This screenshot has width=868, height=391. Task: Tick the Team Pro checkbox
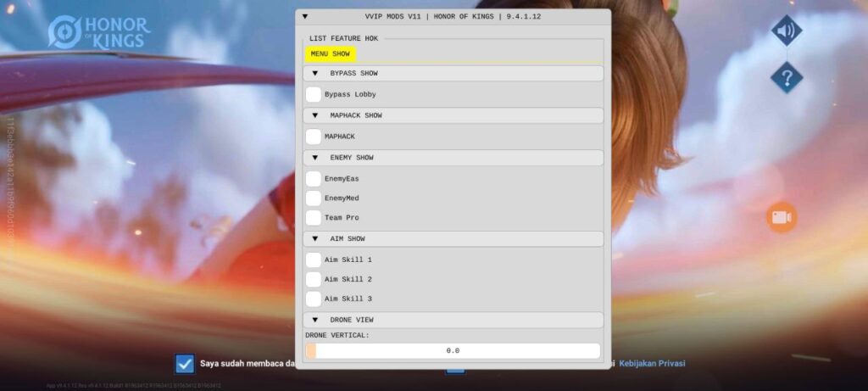coord(314,218)
